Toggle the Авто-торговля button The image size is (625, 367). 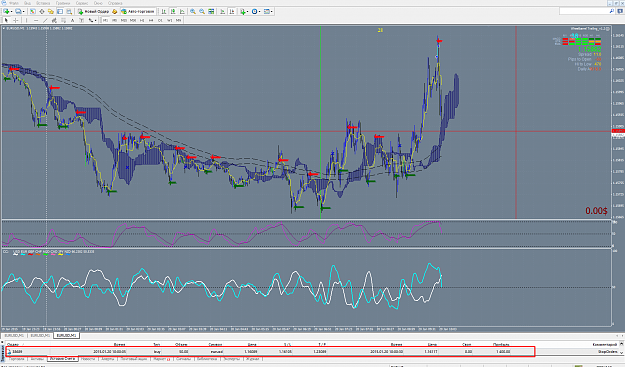coord(138,12)
